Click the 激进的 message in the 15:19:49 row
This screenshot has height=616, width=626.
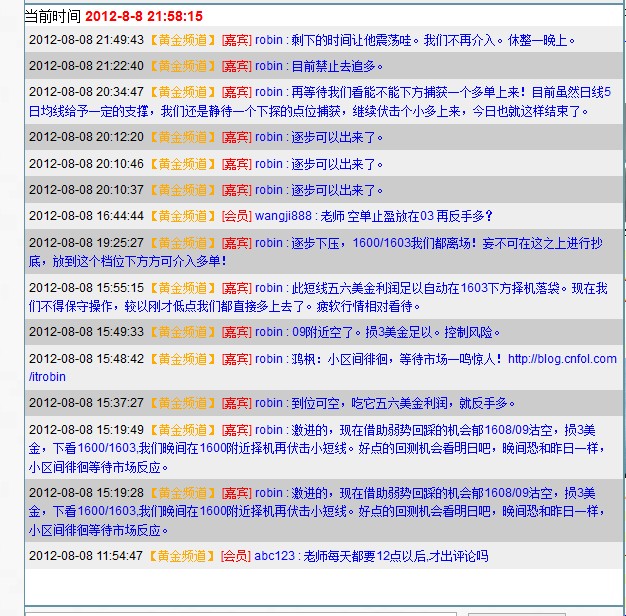click(x=317, y=448)
